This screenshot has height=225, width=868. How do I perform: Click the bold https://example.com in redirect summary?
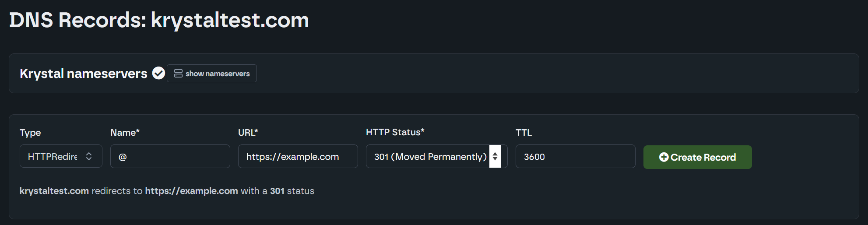tap(191, 191)
